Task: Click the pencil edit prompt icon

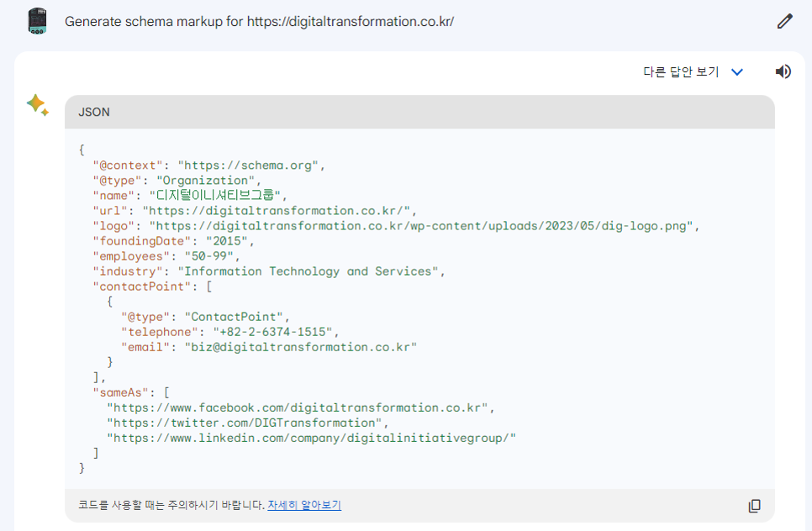Action: [x=784, y=21]
